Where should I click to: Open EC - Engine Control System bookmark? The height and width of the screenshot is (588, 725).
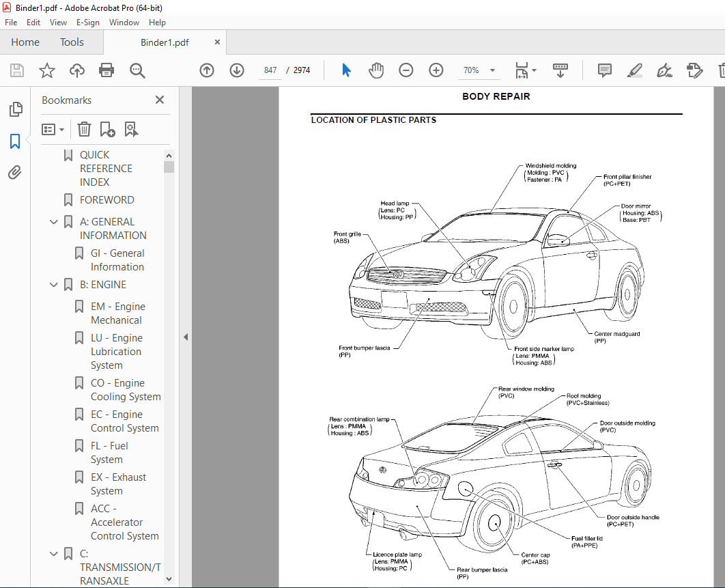pos(125,421)
